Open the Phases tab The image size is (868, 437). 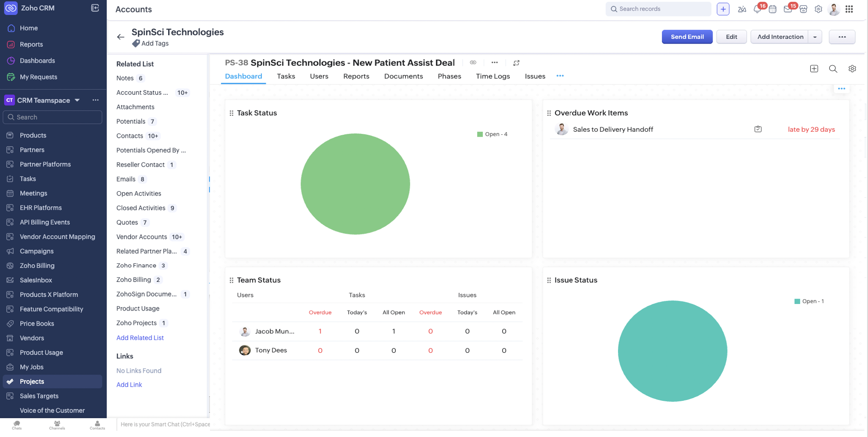pyautogui.click(x=449, y=76)
